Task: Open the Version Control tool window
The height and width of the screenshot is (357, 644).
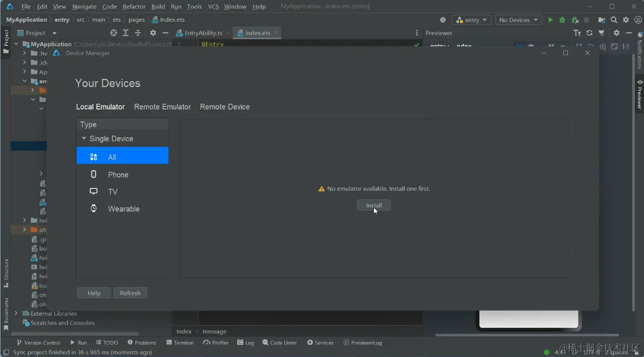Action: [38, 342]
